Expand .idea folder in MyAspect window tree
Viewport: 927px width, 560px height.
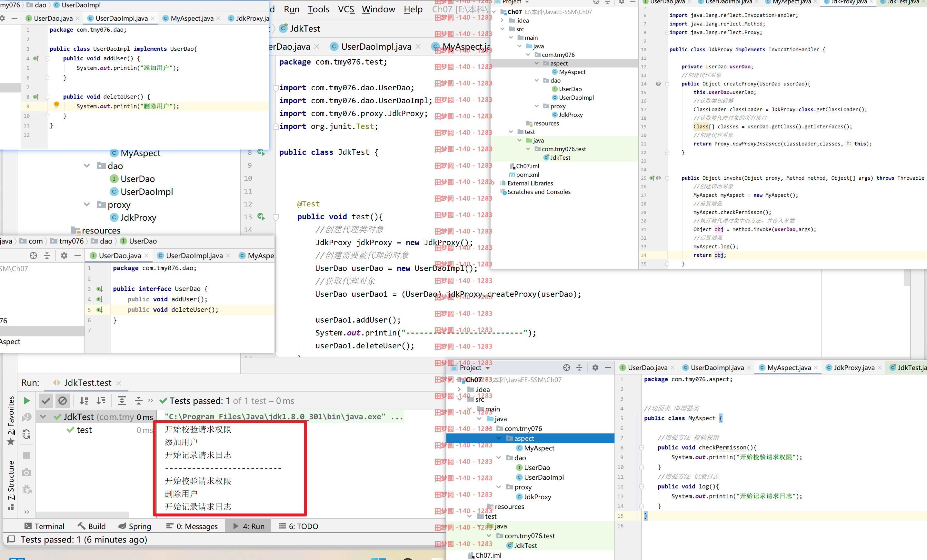[459, 390]
